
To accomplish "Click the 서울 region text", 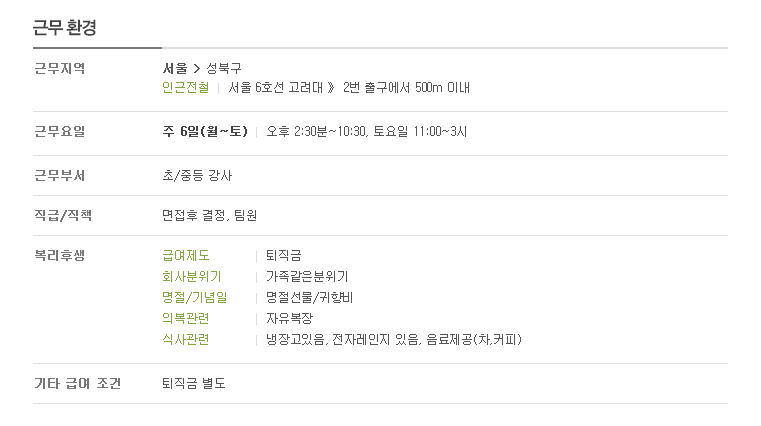I will 175,68.
